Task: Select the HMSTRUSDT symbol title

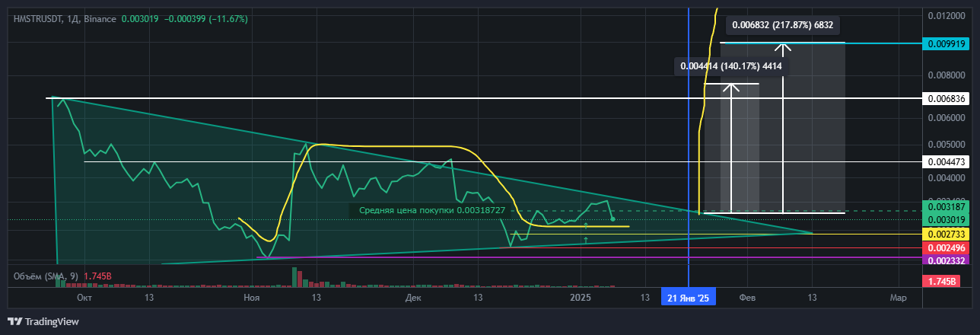Action: pos(39,18)
